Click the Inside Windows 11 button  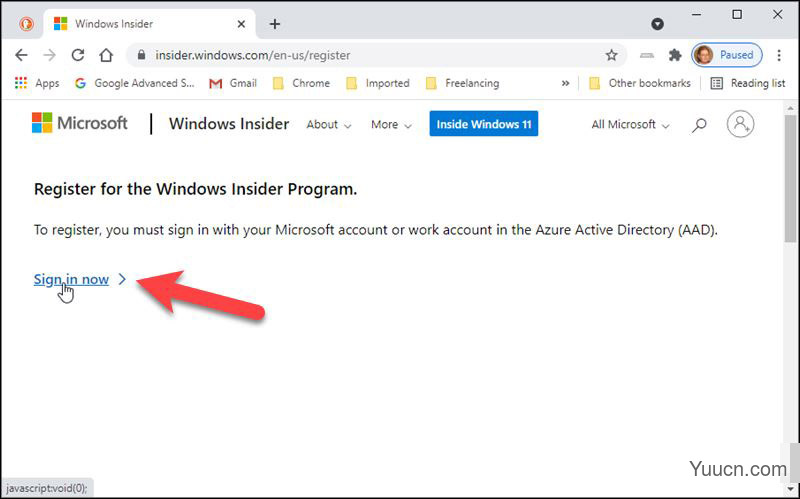point(484,123)
